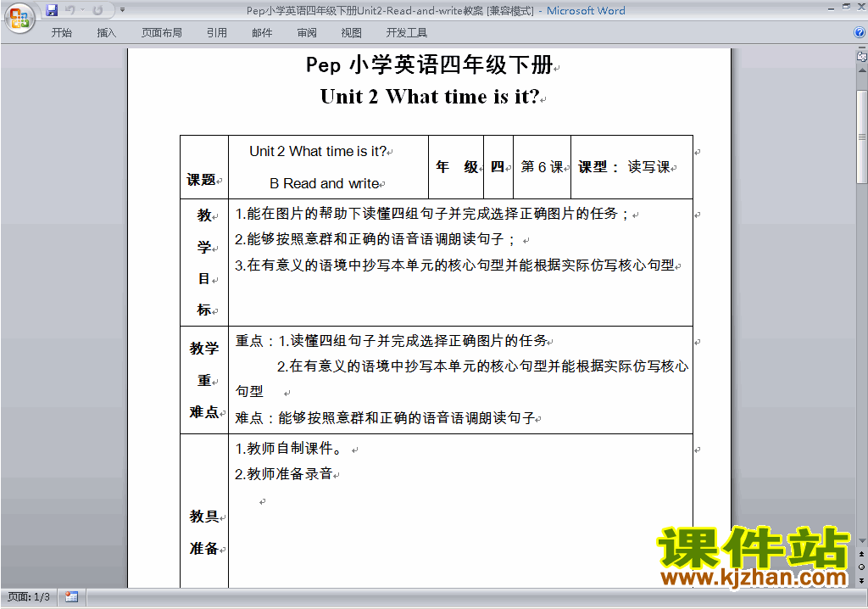The image size is (868, 609).
Task: Select the 邮件 ribbon tab
Action: pyautogui.click(x=262, y=33)
